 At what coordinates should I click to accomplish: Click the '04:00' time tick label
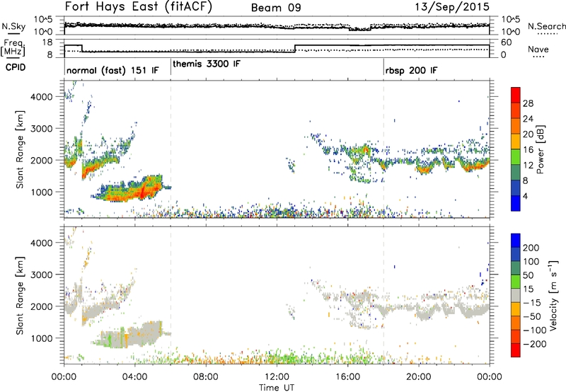[134, 377]
